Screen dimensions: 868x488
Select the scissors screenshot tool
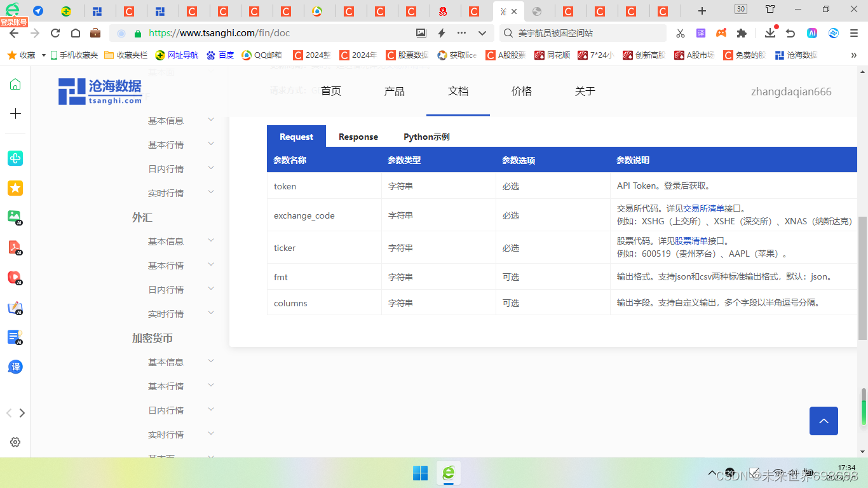point(681,33)
